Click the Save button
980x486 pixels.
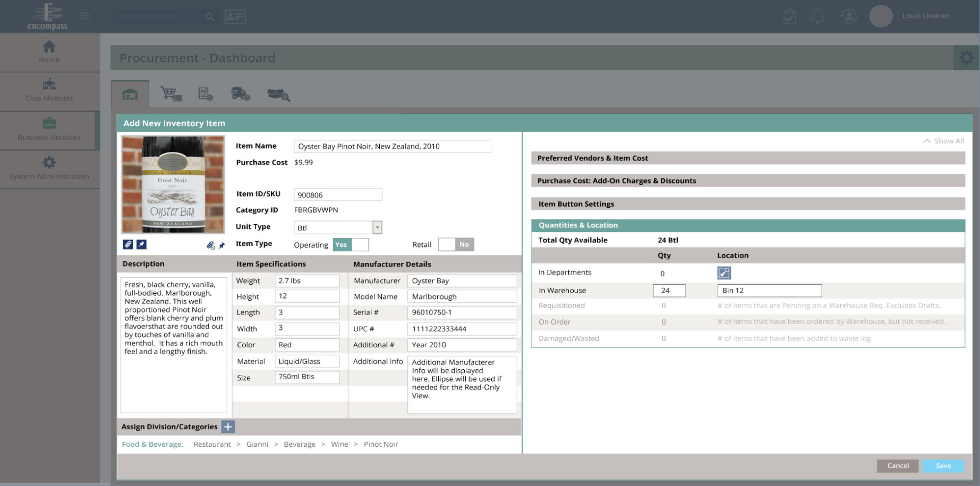[943, 466]
